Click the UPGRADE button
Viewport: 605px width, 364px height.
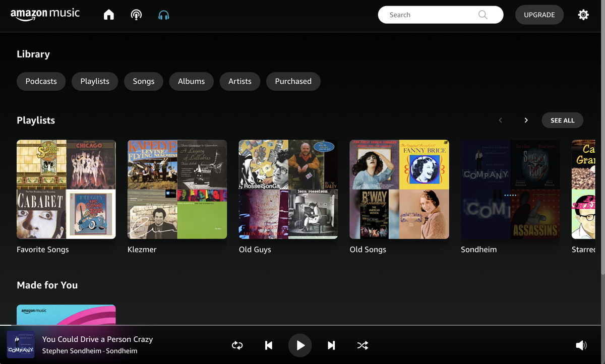coord(539,15)
